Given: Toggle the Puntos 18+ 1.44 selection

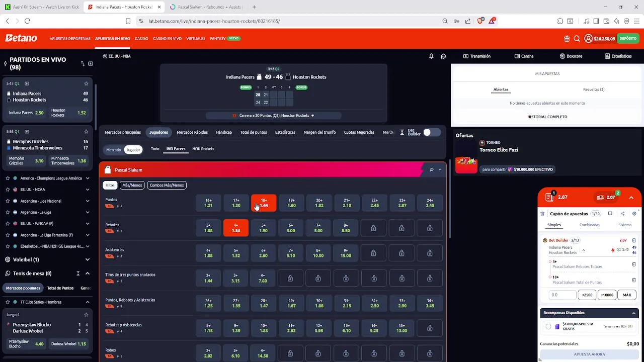Looking at the screenshot, I should pos(264,203).
